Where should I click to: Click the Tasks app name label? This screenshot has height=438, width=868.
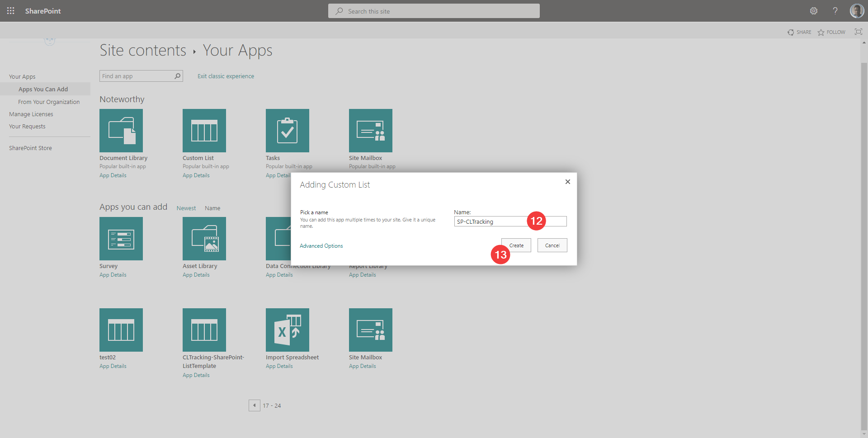coord(273,158)
